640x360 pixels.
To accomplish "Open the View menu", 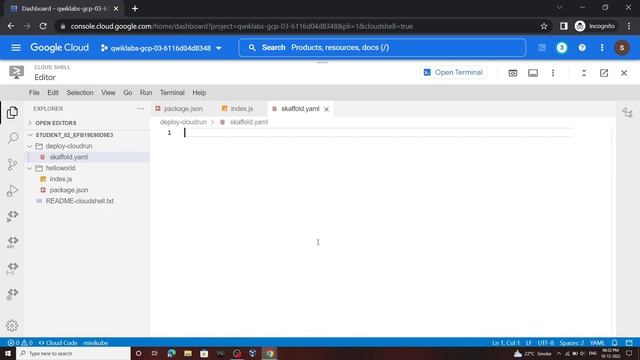I will (x=108, y=93).
